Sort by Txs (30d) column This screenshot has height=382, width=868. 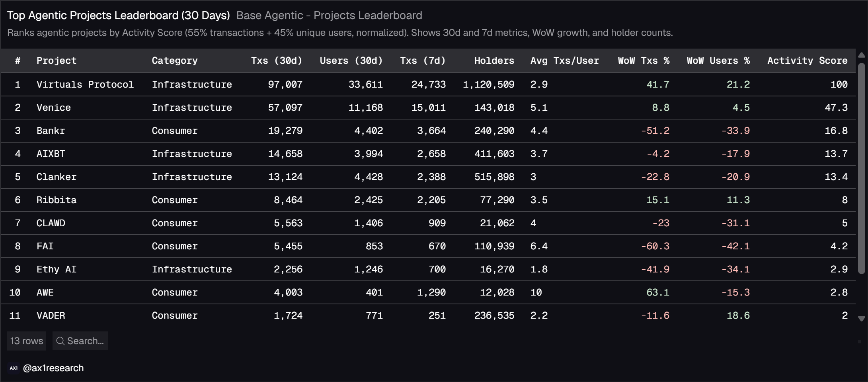pyautogui.click(x=277, y=61)
